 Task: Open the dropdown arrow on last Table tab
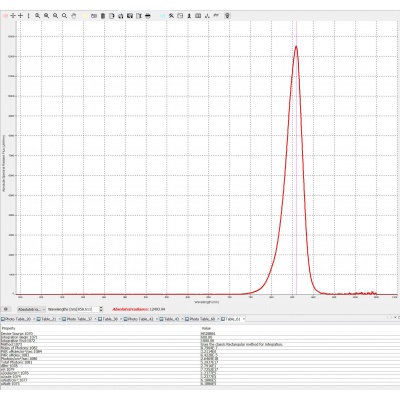(244, 319)
